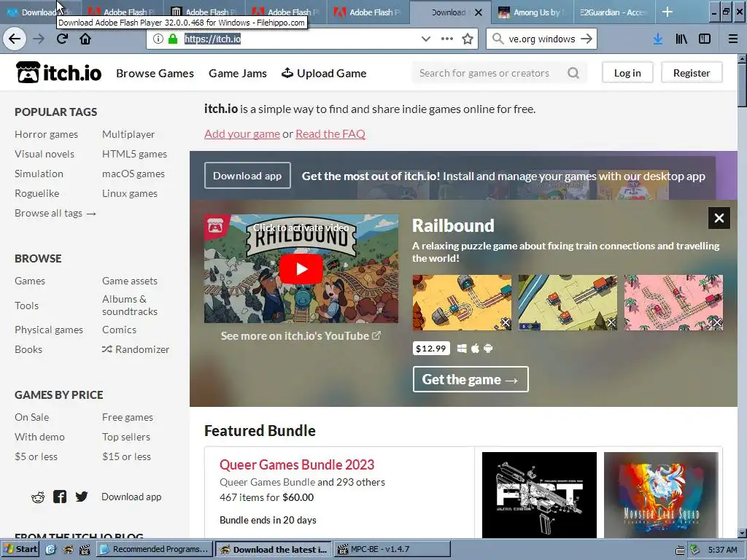Open Monster Care Squad thumbnail
Screen dimensions: 747x560
[661, 495]
